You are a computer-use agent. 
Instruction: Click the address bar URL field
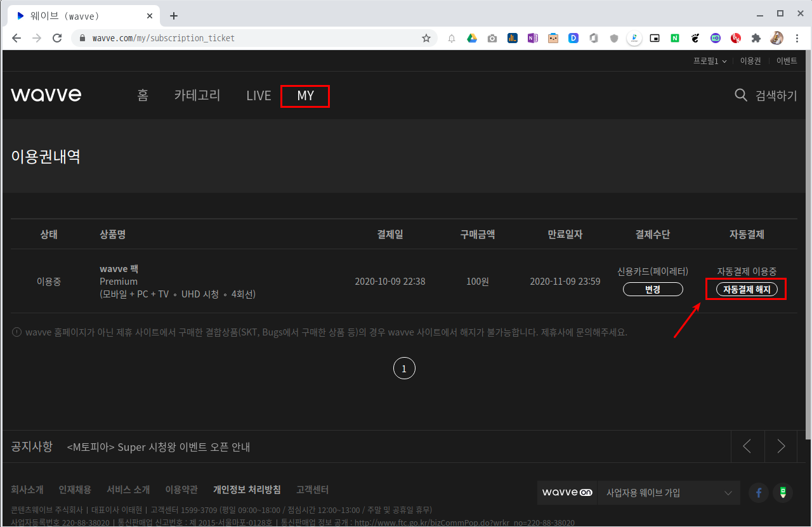coord(254,38)
